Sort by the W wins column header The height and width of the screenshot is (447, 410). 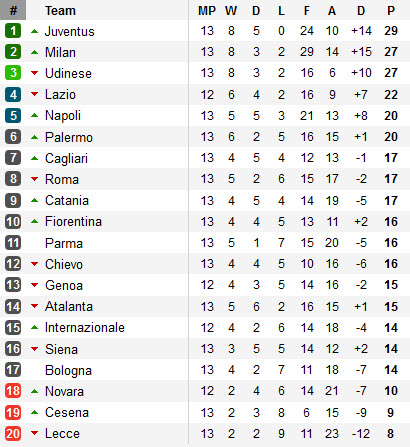(x=231, y=11)
